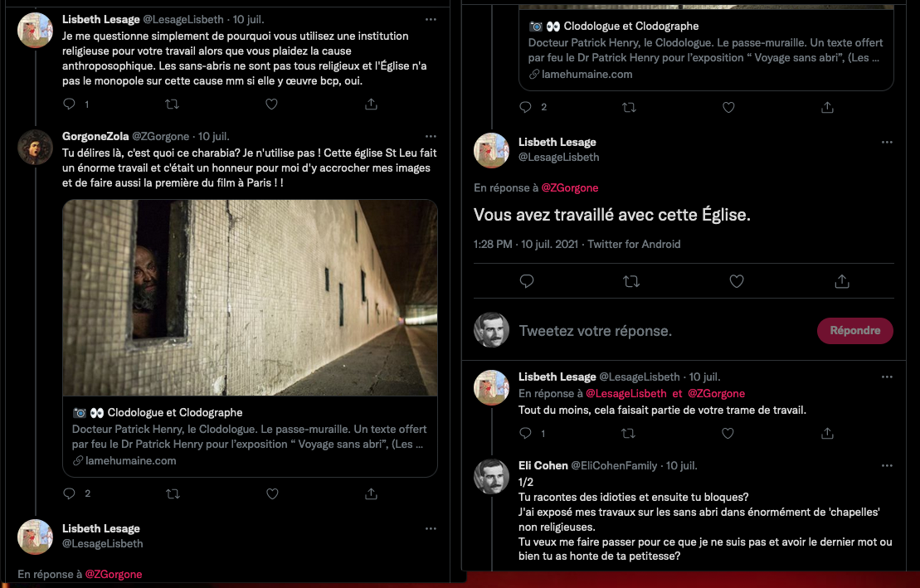Click the Répondre button
Viewport: 920px width, 588px height.
tap(854, 330)
